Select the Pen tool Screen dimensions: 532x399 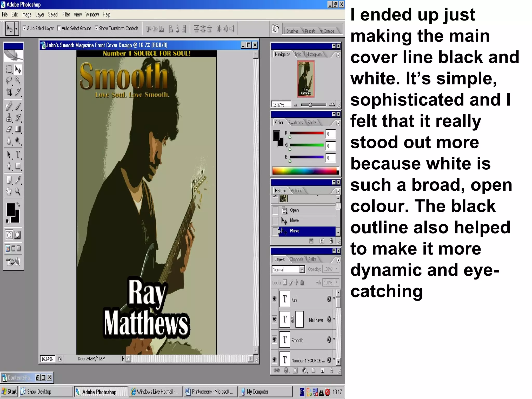9,166
